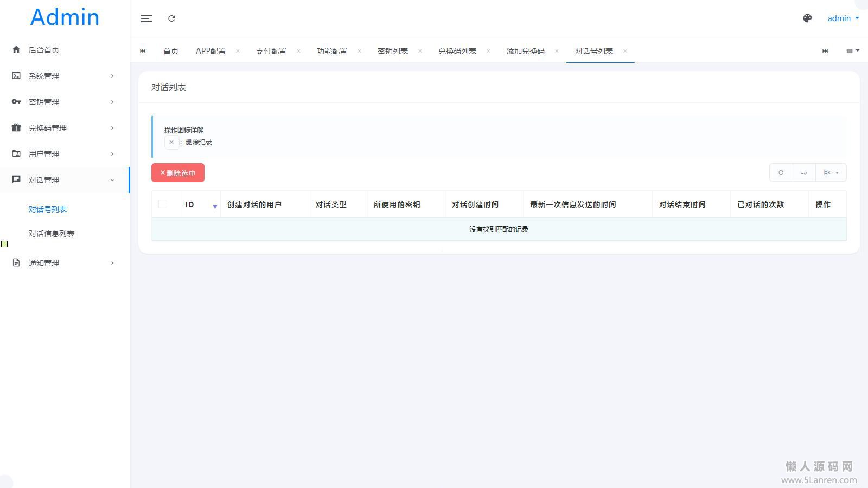Open the 对话信息列表 sidebar link
Screen dimensions: 868x488
[52, 234]
